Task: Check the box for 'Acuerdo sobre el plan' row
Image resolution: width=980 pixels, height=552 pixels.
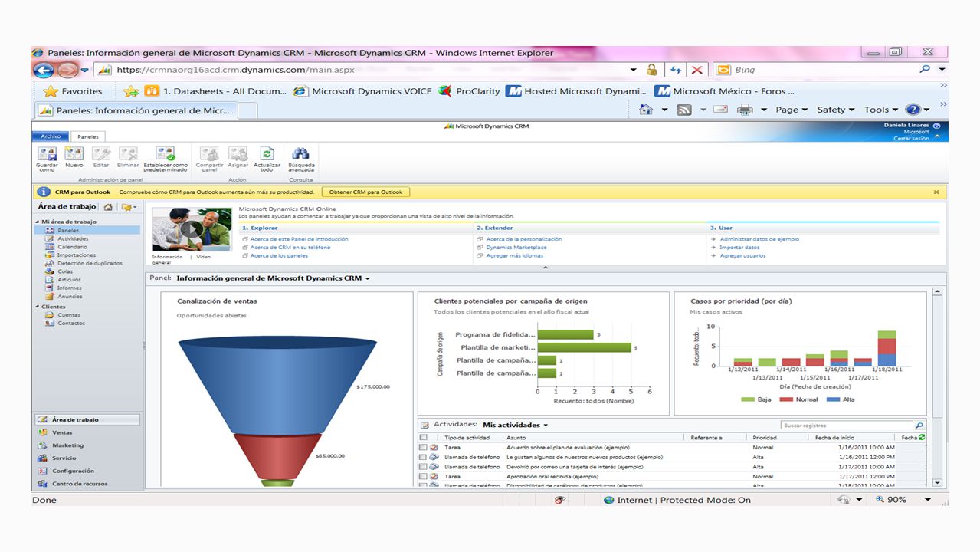Action: click(424, 448)
